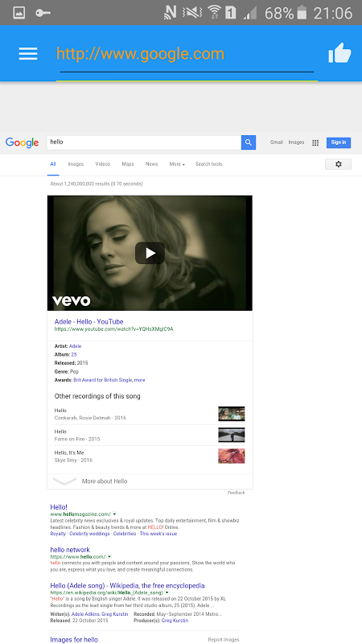This screenshot has width=362, height=644.
Task: Tap the picture notification icon in the status bar
Action: tap(19, 13)
